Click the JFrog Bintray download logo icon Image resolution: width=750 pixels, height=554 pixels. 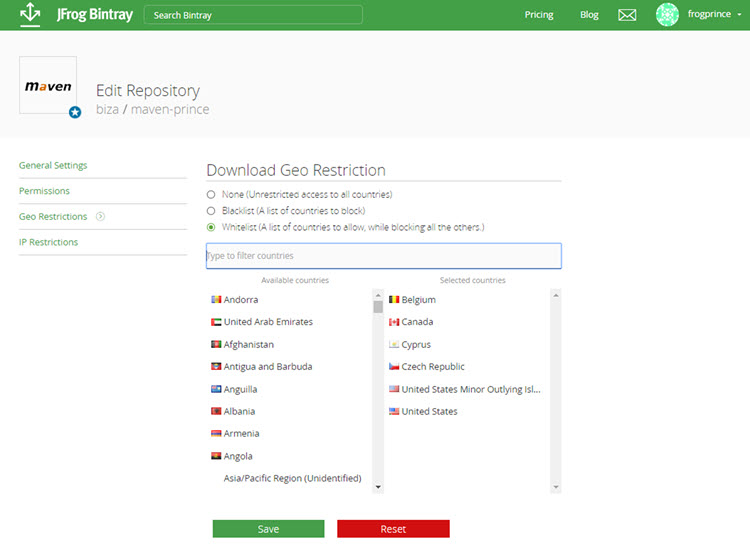(30, 13)
